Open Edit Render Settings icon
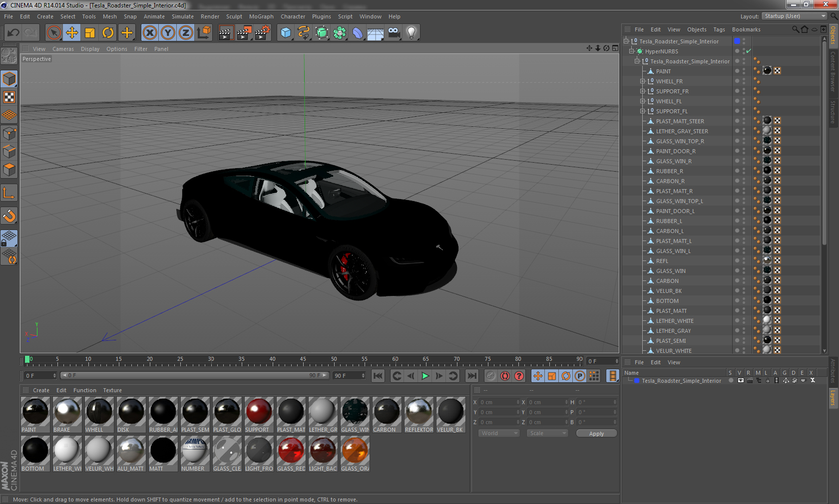This screenshot has width=839, height=504. click(x=263, y=33)
